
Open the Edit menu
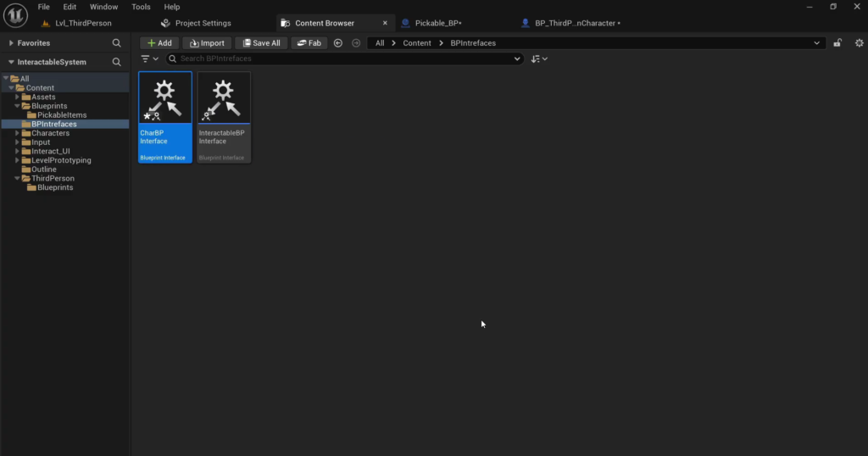point(70,7)
